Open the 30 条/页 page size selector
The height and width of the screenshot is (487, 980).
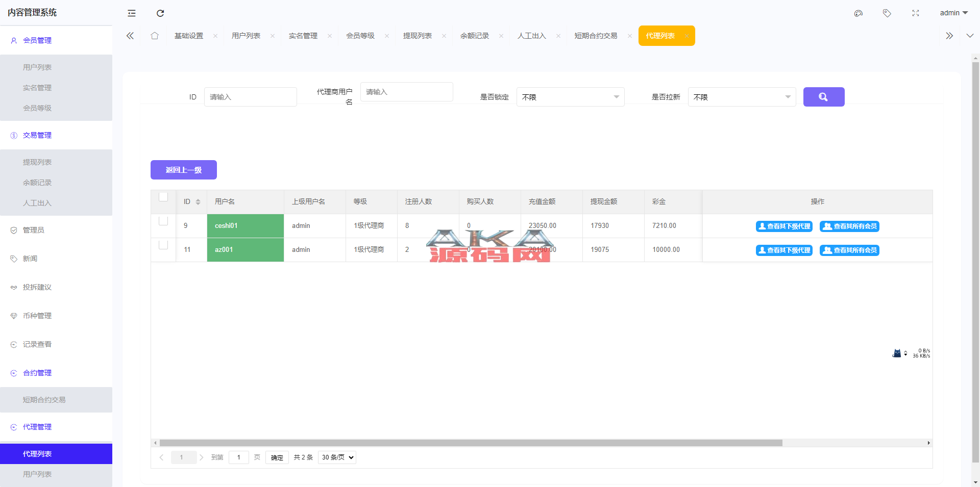tap(337, 457)
